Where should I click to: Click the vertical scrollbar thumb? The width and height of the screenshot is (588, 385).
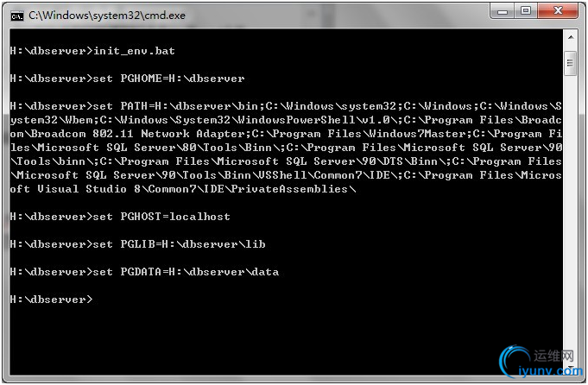coord(571,64)
